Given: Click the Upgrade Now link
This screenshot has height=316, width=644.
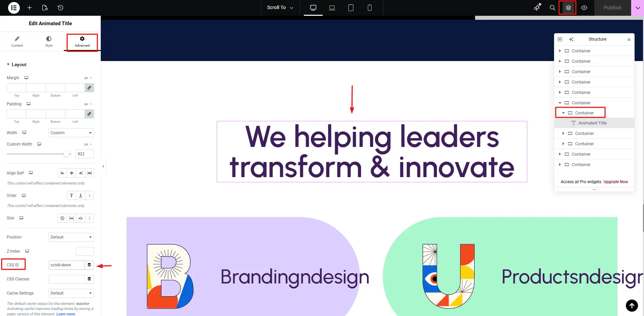Looking at the screenshot, I should (x=615, y=182).
